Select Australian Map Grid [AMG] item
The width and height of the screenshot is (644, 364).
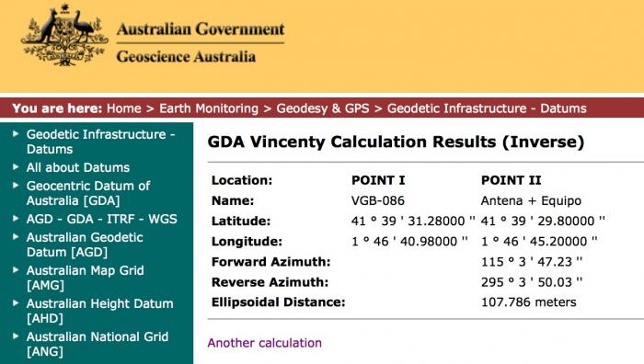85,278
